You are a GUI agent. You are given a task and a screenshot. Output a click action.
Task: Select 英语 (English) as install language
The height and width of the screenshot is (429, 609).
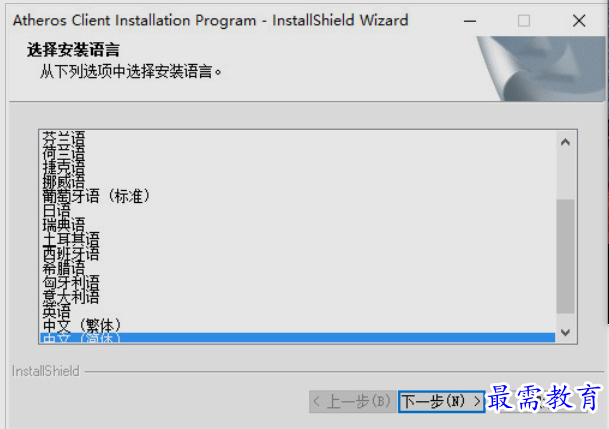click(298, 312)
